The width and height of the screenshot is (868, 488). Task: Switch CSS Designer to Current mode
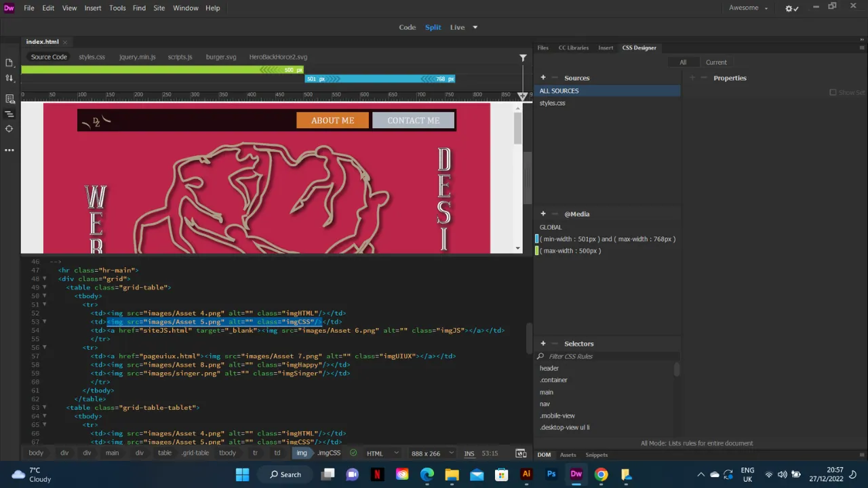tap(716, 62)
